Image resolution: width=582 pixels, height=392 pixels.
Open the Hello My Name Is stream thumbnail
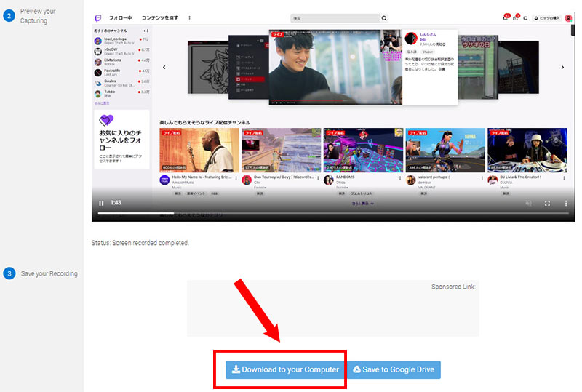199,150
